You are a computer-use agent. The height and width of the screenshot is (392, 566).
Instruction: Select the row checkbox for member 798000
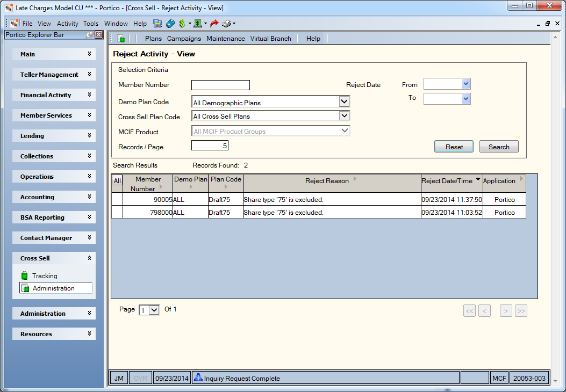coord(117,212)
